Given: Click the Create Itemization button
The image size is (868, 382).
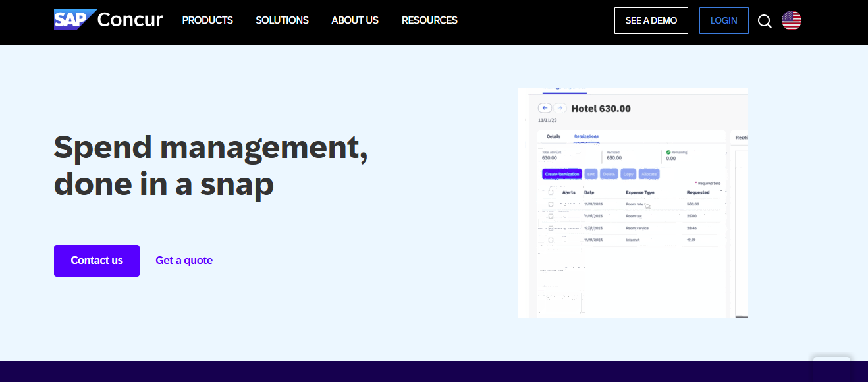Looking at the screenshot, I should (x=562, y=174).
